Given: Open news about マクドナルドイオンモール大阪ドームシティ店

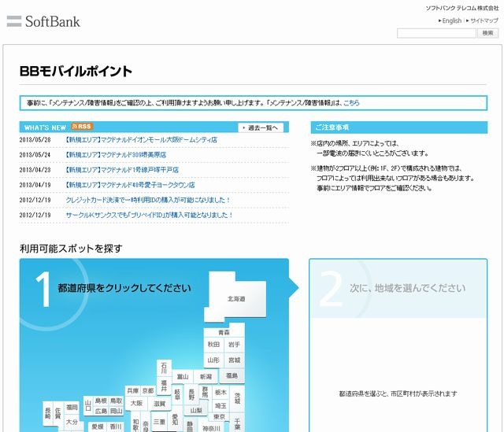Looking at the screenshot, I should tap(141, 140).
